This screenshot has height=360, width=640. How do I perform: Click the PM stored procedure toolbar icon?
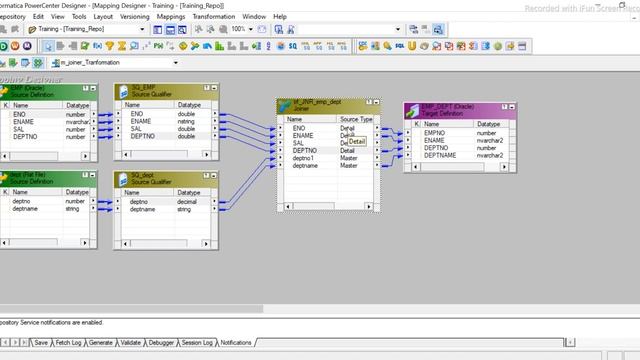pyautogui.click(x=158, y=46)
